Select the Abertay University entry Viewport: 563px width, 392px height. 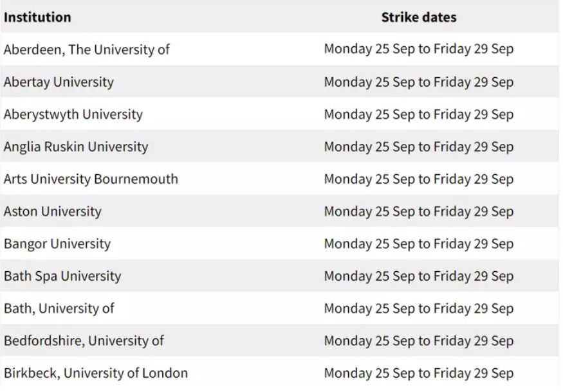59,82
